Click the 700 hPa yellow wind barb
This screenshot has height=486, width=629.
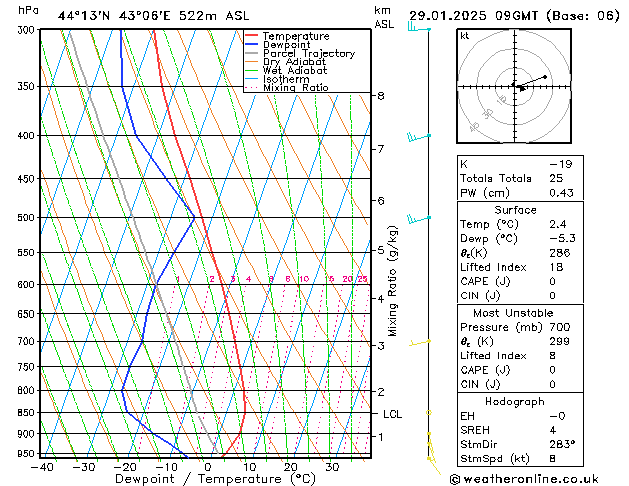click(424, 342)
